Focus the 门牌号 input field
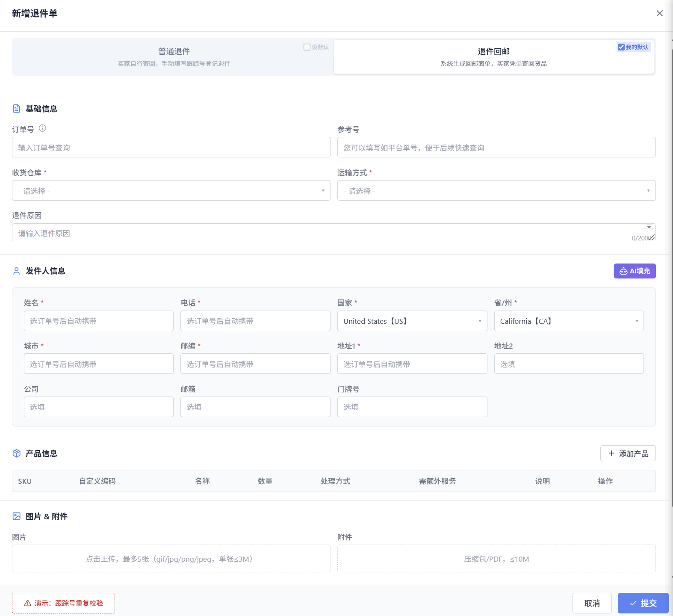This screenshot has height=616, width=673. pos(412,407)
